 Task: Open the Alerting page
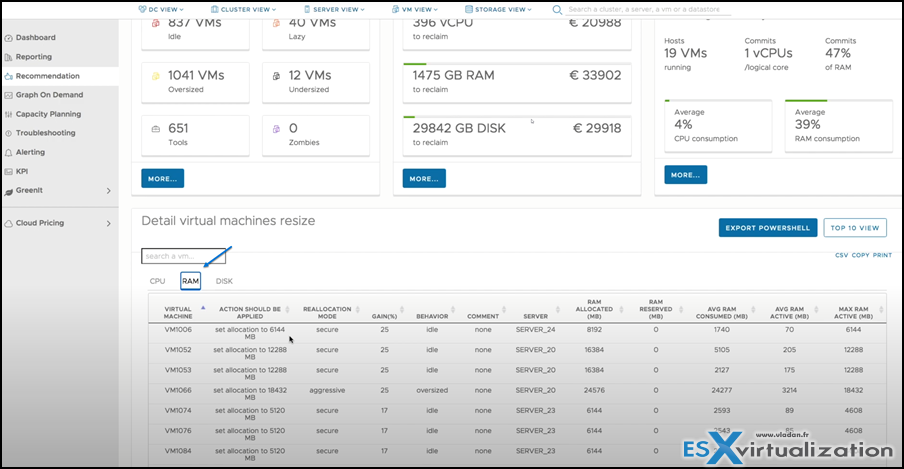(x=30, y=152)
